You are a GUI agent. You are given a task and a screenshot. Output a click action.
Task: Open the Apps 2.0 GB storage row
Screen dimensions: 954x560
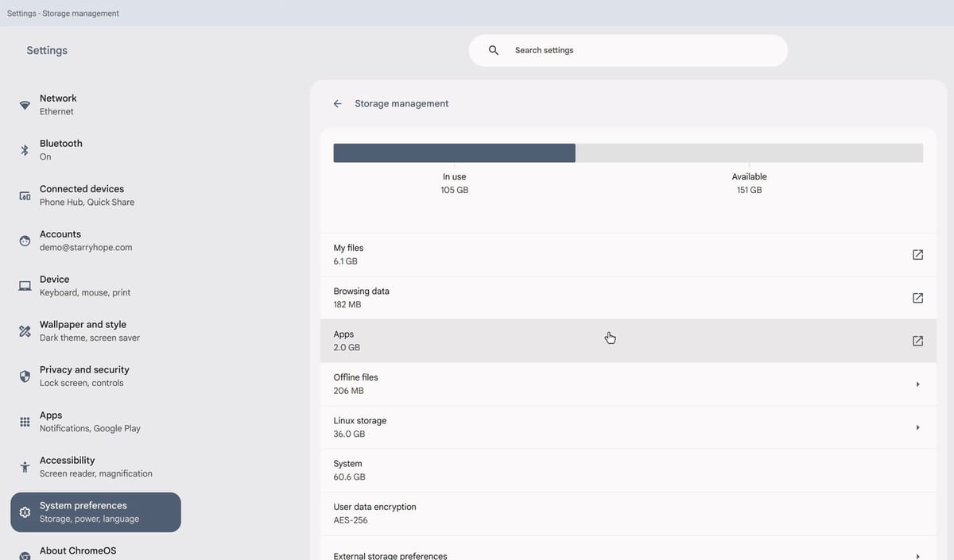628,341
